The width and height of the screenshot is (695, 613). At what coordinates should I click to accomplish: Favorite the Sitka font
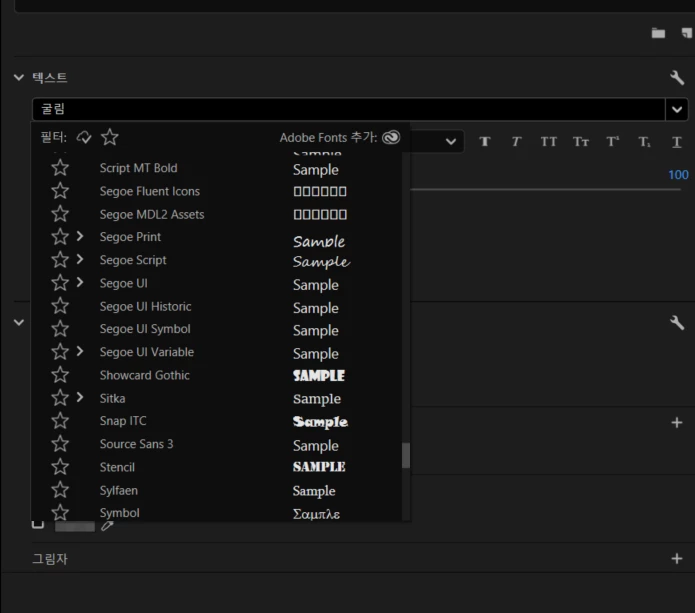60,398
